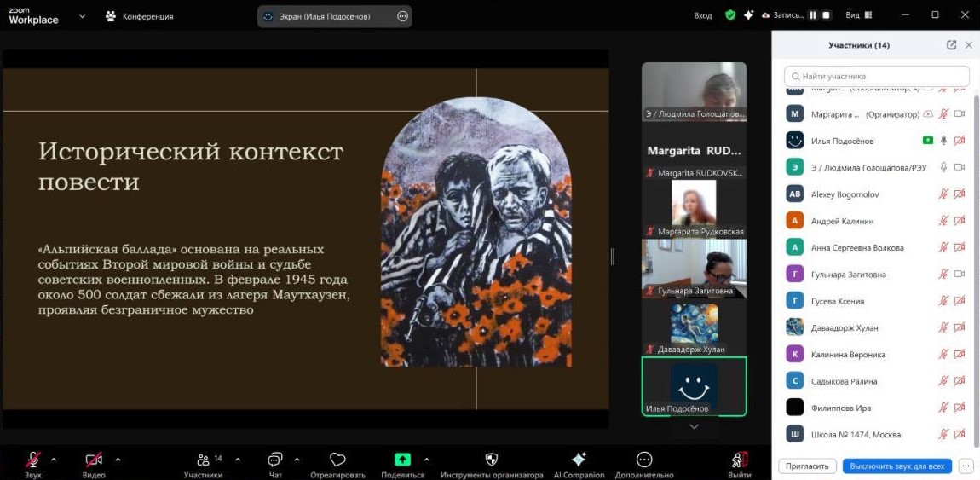The image size is (980, 480).
Task: Expand the chevron next to Участники
Action: tap(238, 460)
